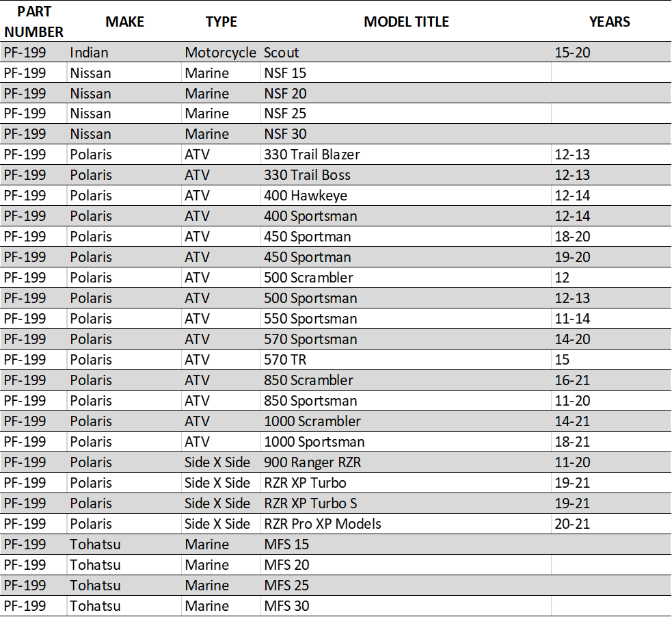Select the 900 Ranger RZR model cell
Image resolution: width=672 pixels, height=617 pixels.
[x=406, y=462]
